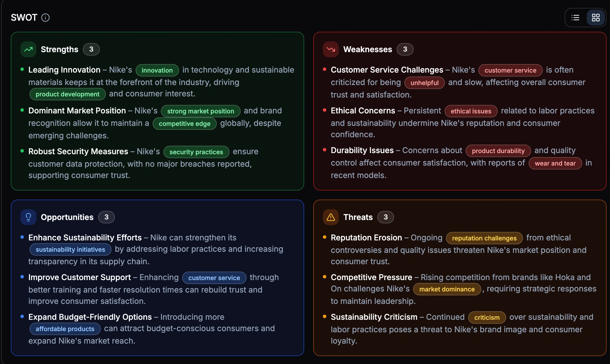
Task: Click the 'reputation challenges' tag
Action: (484, 238)
